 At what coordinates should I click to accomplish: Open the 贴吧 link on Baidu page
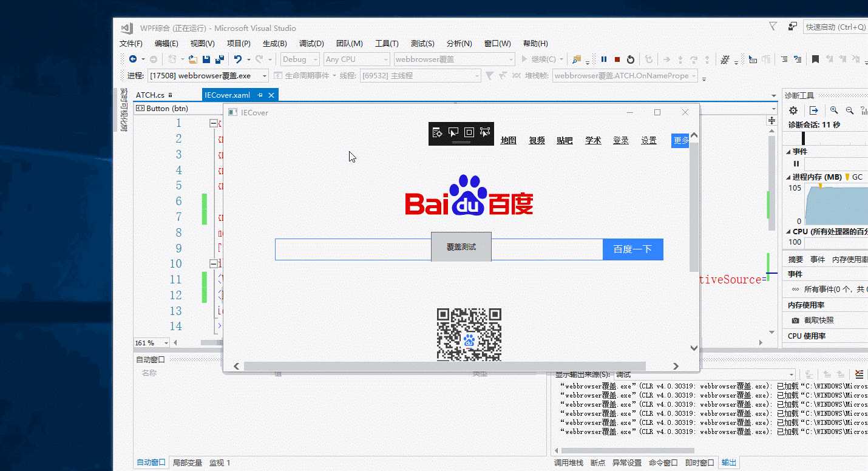pos(565,140)
